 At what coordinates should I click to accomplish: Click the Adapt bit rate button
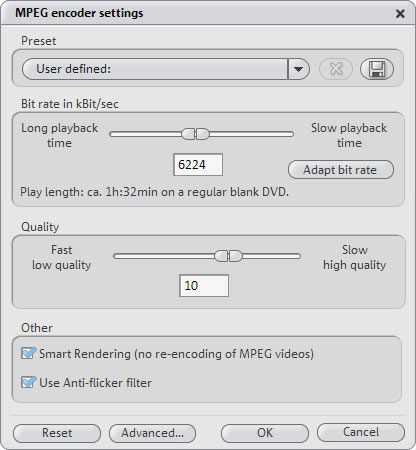(341, 170)
